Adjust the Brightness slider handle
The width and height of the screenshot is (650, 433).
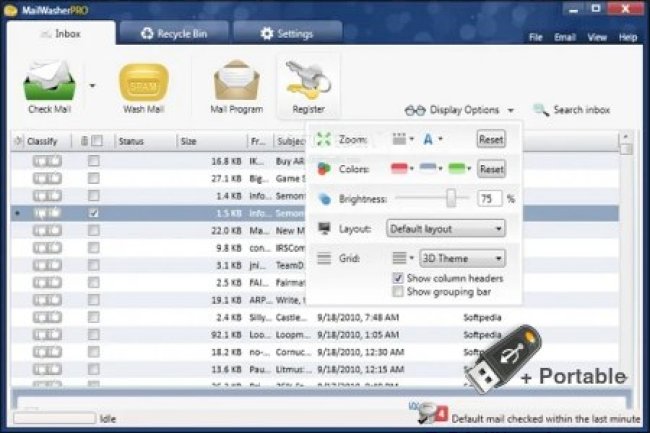(451, 198)
